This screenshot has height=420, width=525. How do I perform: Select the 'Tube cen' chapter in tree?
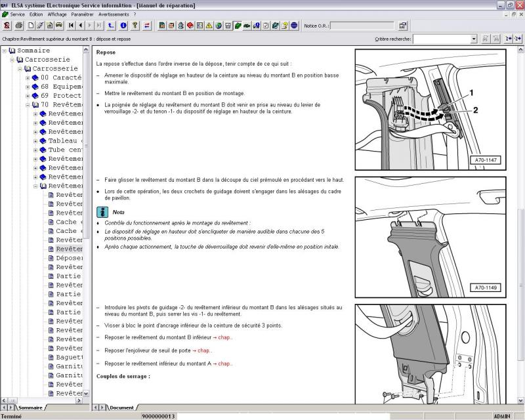65,150
